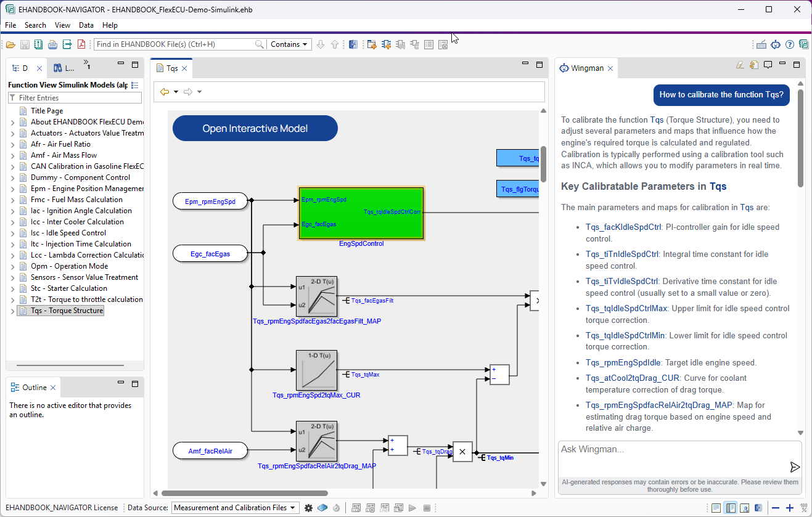
Task: Expand the Tqs - Torque Structure tree entry
Action: (x=12, y=311)
